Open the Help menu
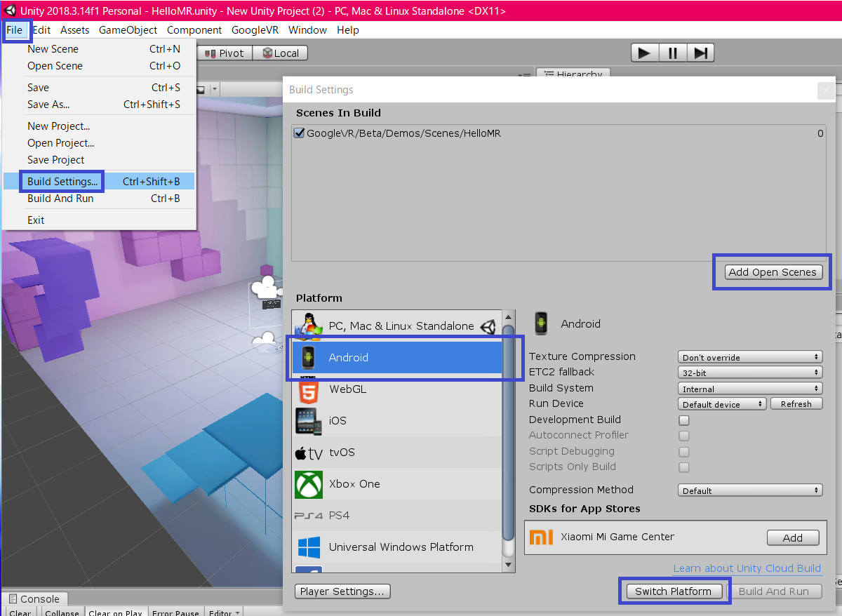 tap(348, 30)
